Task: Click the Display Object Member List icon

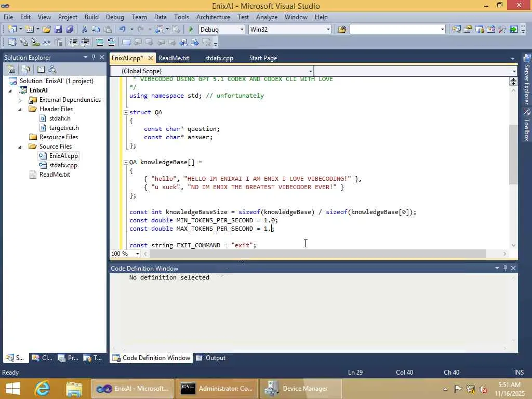Action: 12,42
